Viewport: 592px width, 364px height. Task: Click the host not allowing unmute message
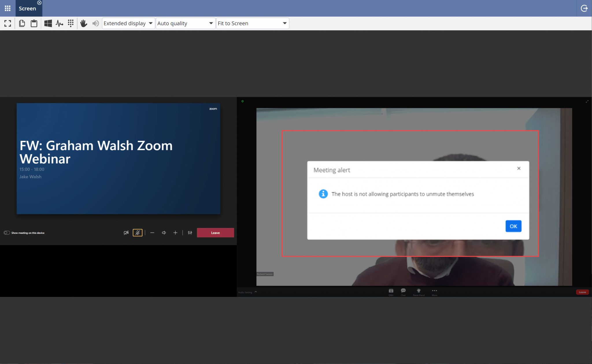click(403, 194)
